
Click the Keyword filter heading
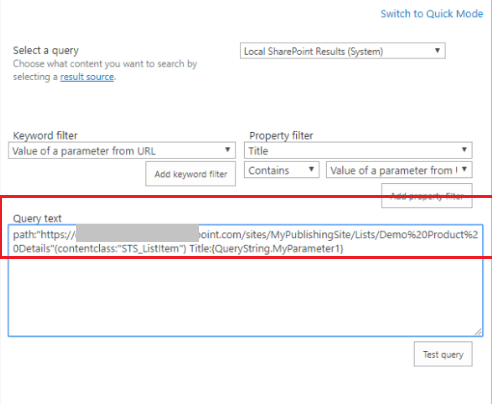(x=45, y=136)
